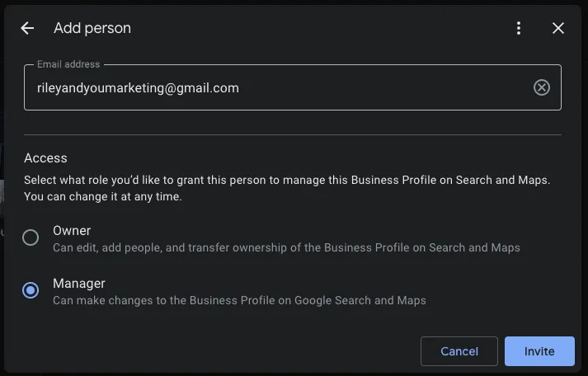Screen dimensions: 588x376
Task: Click the "Manager" role label
Action: tap(79, 284)
